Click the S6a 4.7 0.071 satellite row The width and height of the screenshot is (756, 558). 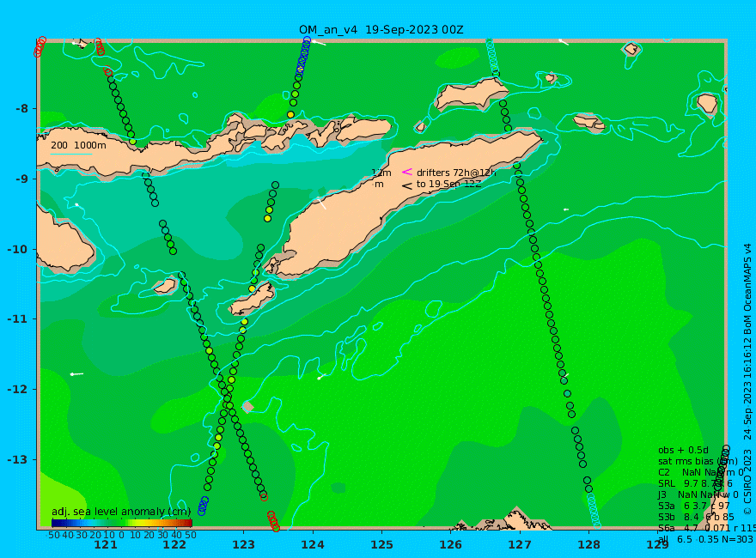[x=706, y=528]
